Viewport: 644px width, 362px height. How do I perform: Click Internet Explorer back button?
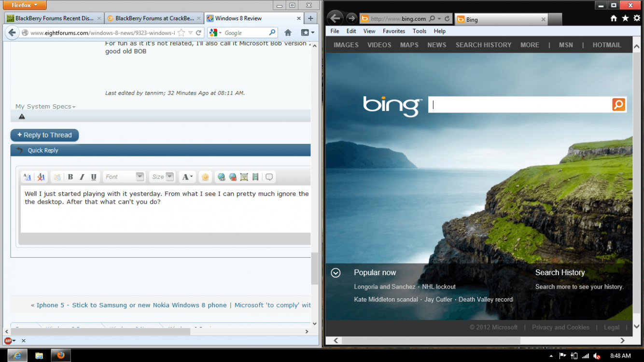pyautogui.click(x=336, y=18)
